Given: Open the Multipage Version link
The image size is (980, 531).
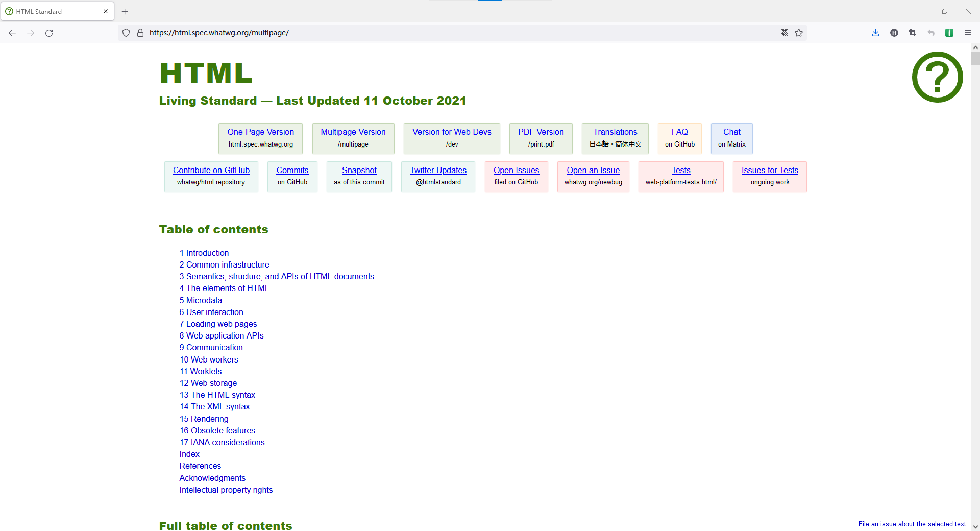Looking at the screenshot, I should [353, 132].
